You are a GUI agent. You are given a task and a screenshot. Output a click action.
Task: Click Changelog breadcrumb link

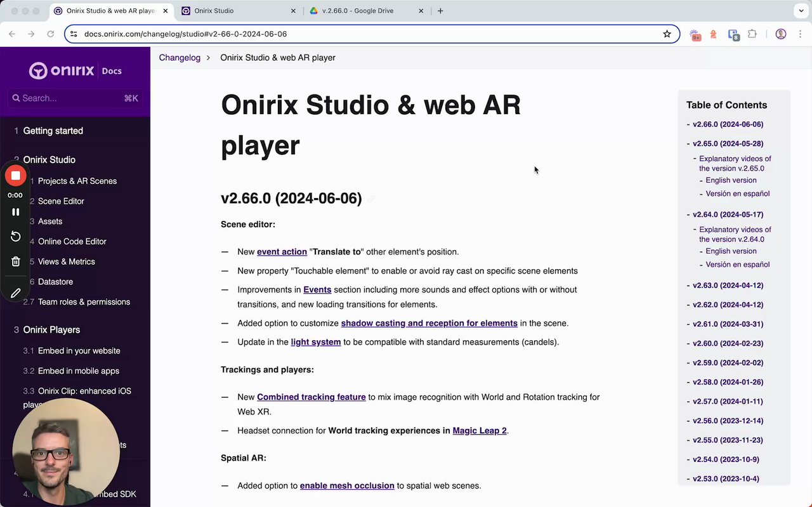click(180, 58)
